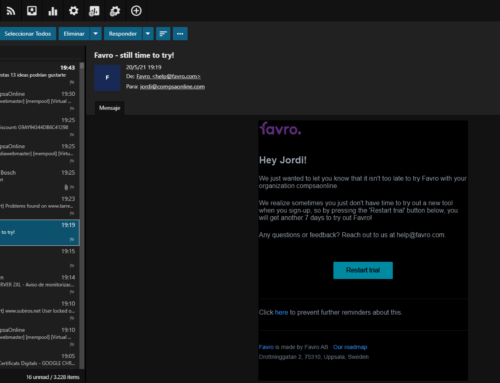Click address 'Drottninggatan 2, 75310, Uppsala, Sweden'
Viewport: 500px width, 383px height.
pyautogui.click(x=314, y=357)
